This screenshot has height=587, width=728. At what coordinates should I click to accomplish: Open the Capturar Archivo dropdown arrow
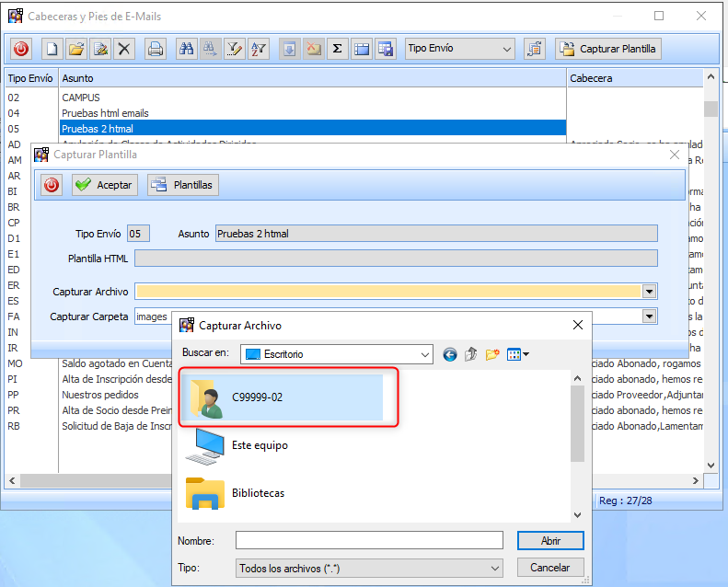(650, 292)
